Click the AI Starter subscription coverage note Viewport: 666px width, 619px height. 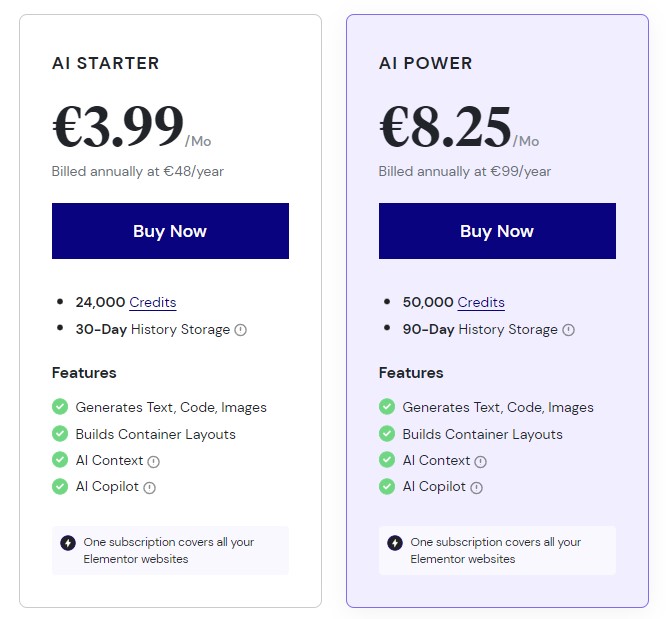click(169, 550)
